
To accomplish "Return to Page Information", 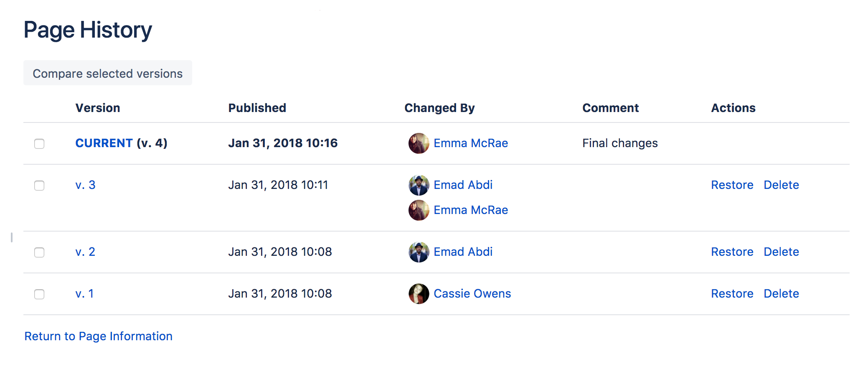I will tap(98, 336).
